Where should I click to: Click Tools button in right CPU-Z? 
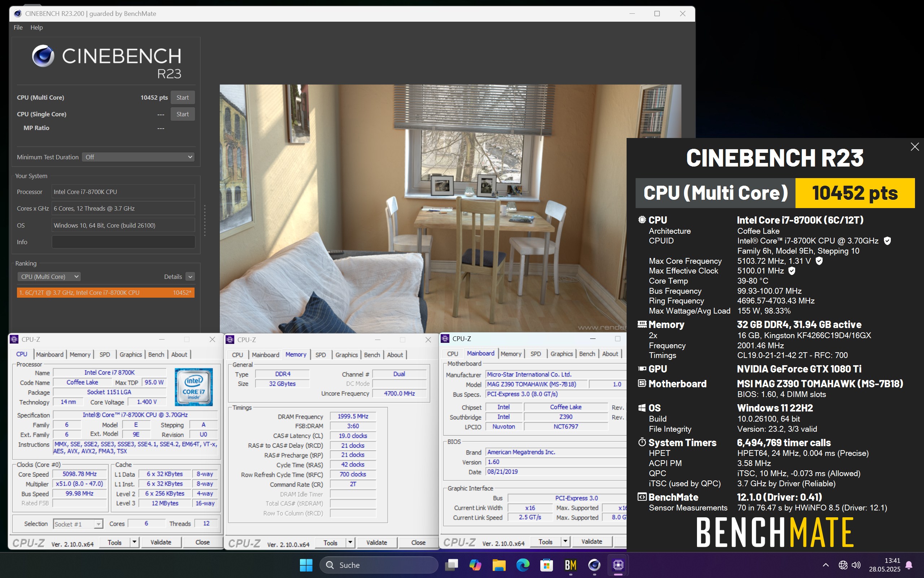[x=546, y=541]
